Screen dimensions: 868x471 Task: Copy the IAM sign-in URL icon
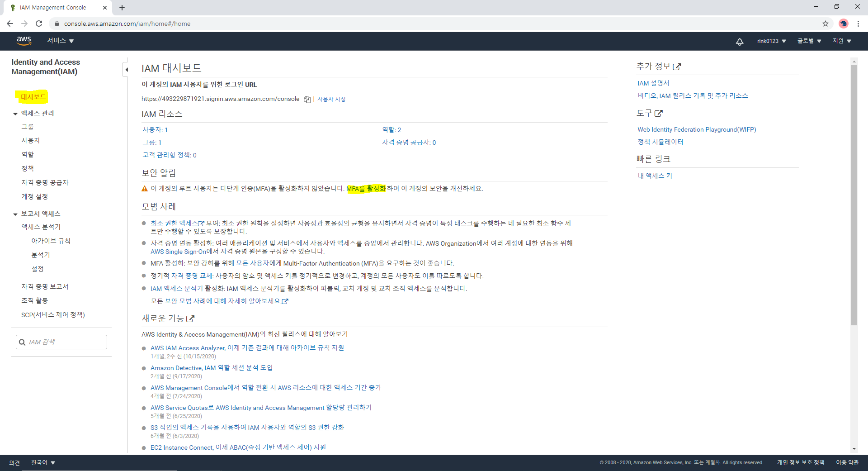pyautogui.click(x=307, y=100)
